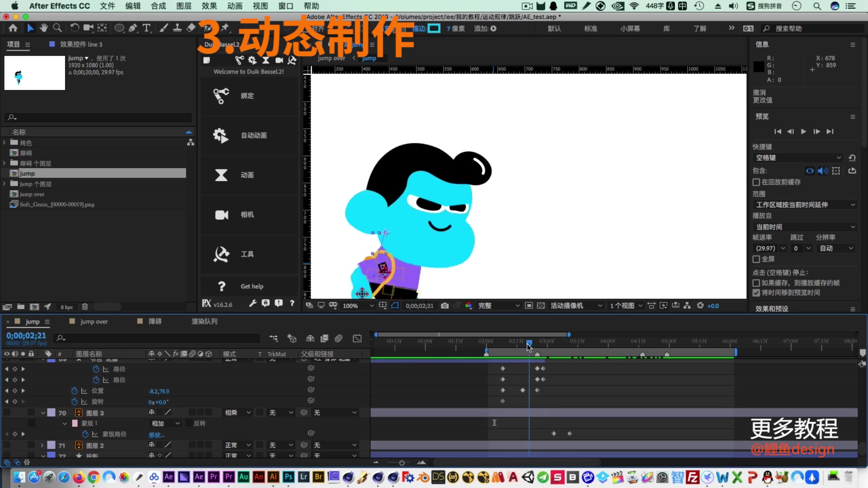Click the play button in preview panel
Image resolution: width=868 pixels, height=488 pixels.
pos(803,131)
